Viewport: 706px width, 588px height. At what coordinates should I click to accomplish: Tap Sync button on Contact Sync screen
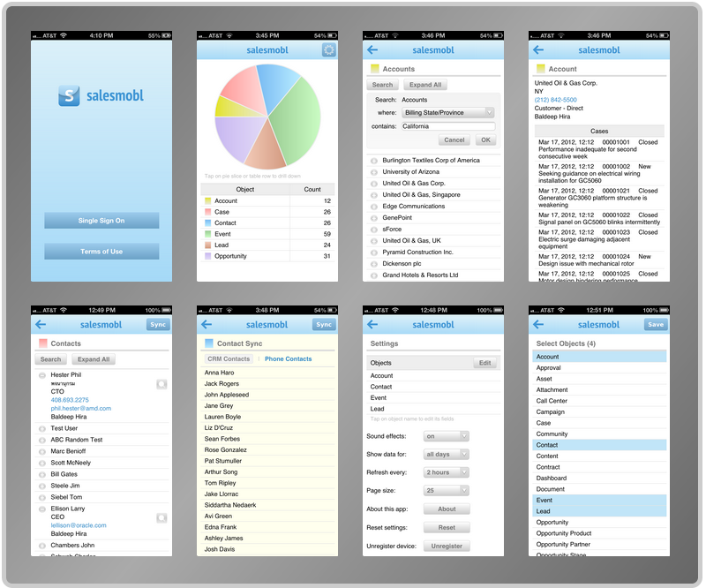point(324,324)
